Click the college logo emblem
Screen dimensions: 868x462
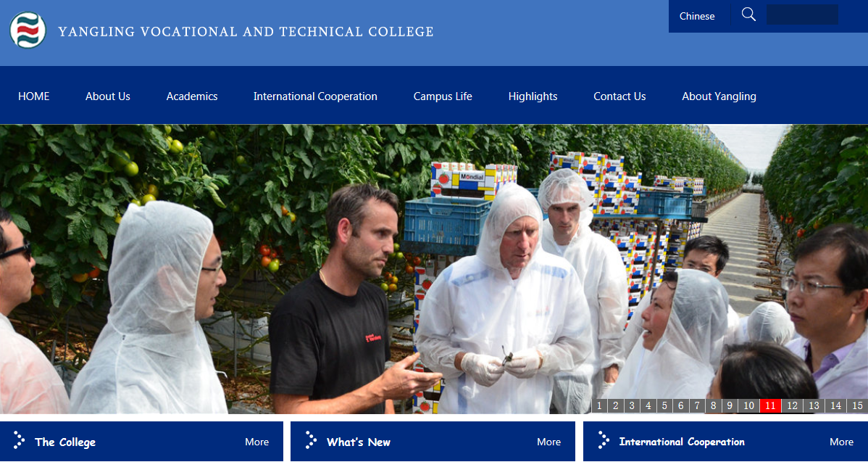pos(28,30)
